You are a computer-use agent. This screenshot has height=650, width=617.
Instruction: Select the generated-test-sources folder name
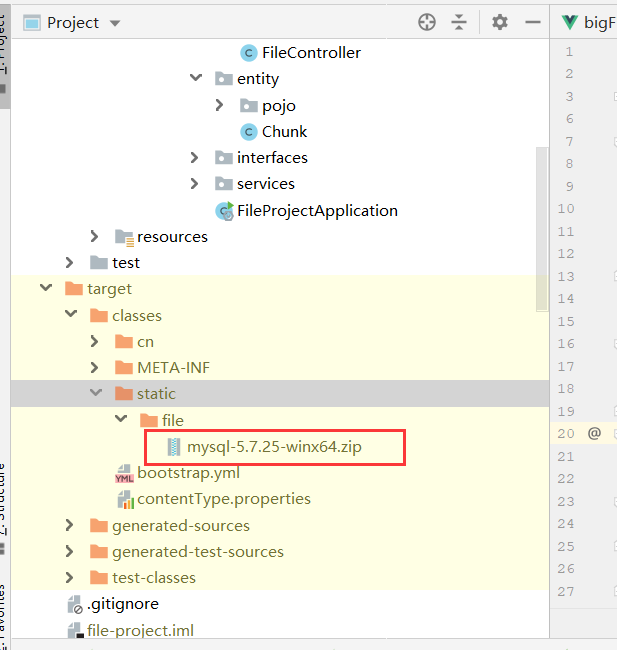198,552
